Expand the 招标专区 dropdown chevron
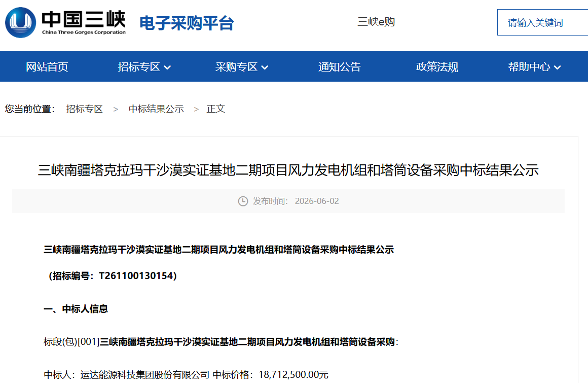Screen dimensions: 588x383 click(168, 67)
